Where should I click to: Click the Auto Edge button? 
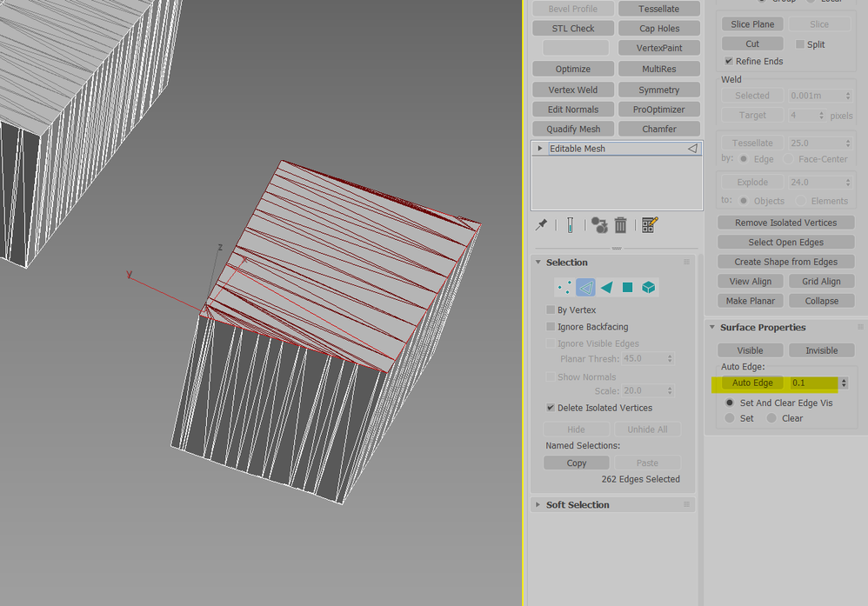(x=752, y=383)
